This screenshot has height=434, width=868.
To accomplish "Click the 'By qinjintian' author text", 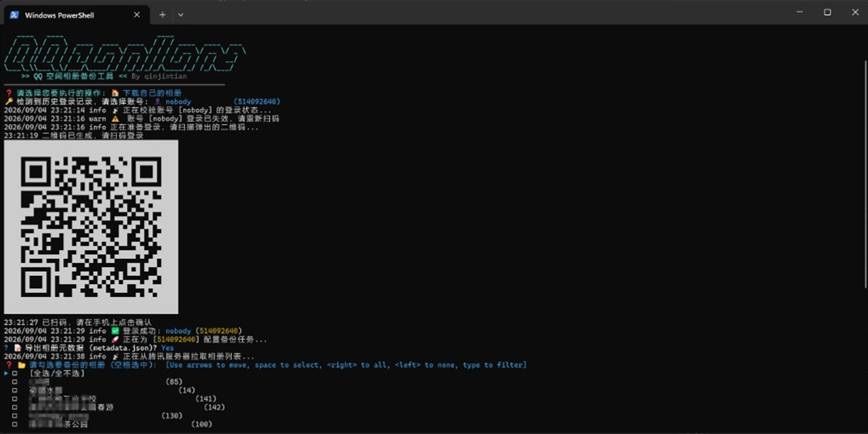I will pyautogui.click(x=161, y=77).
